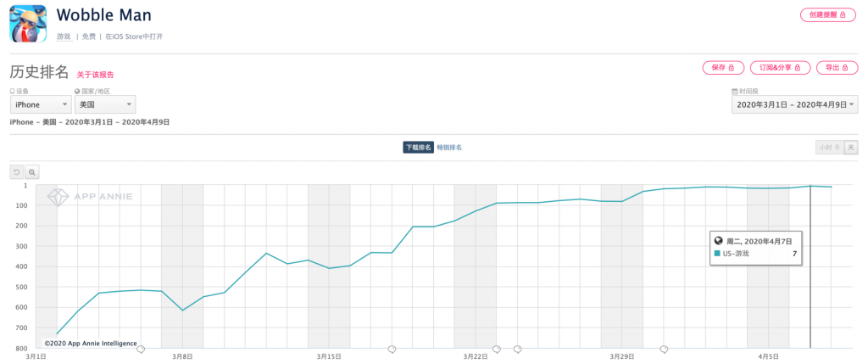The image size is (868, 364).
Task: Switch to the 畅销排名 tab
Action: [x=449, y=148]
